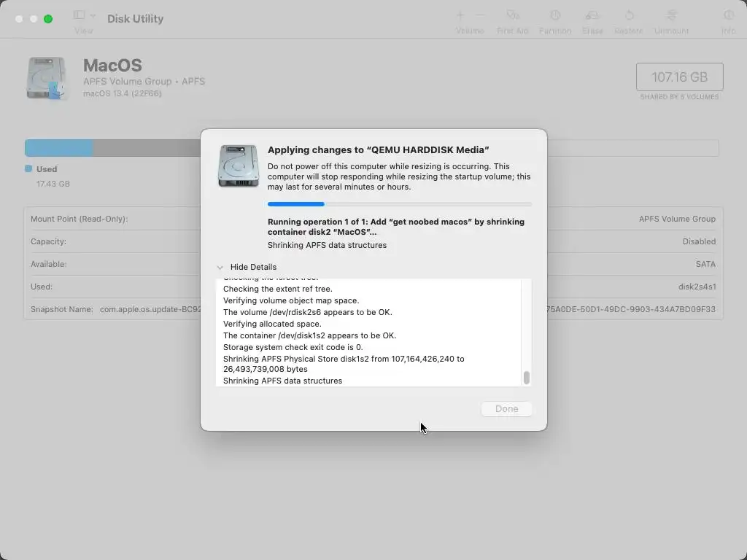
Task: Click the Disk Utility window title
Action: (x=135, y=18)
